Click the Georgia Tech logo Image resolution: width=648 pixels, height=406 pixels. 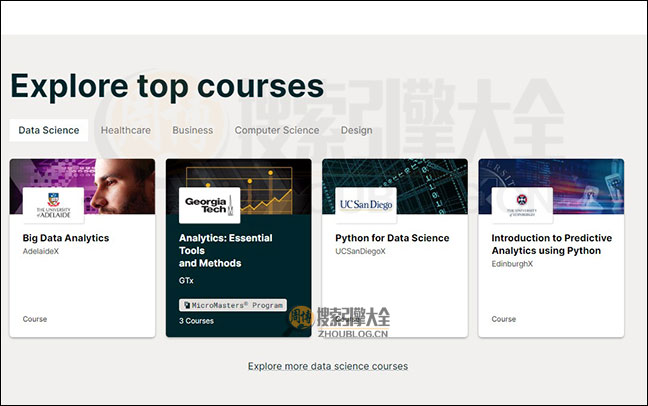click(x=210, y=205)
